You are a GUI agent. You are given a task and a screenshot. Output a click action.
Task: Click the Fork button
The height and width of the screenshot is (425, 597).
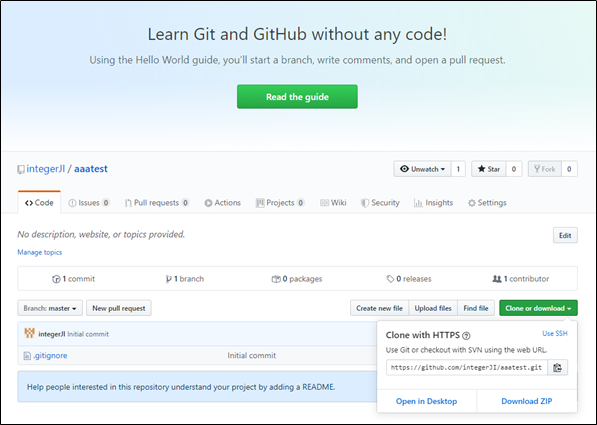[544, 169]
